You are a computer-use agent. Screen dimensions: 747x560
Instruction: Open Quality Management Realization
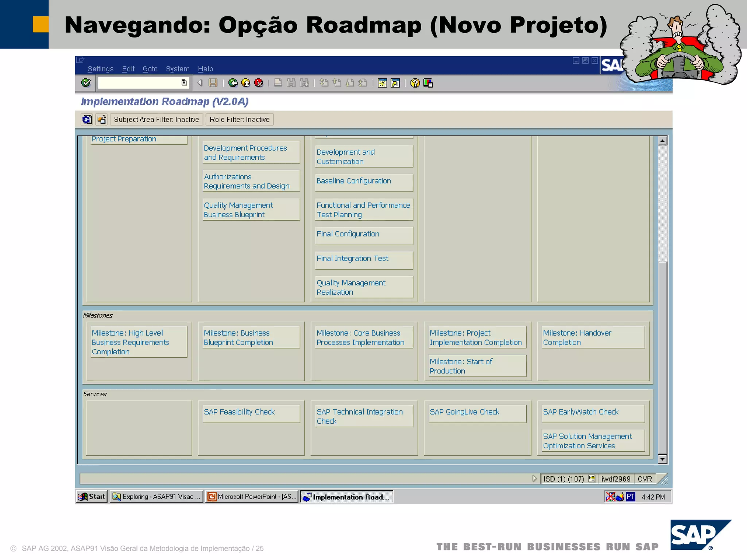364,287
